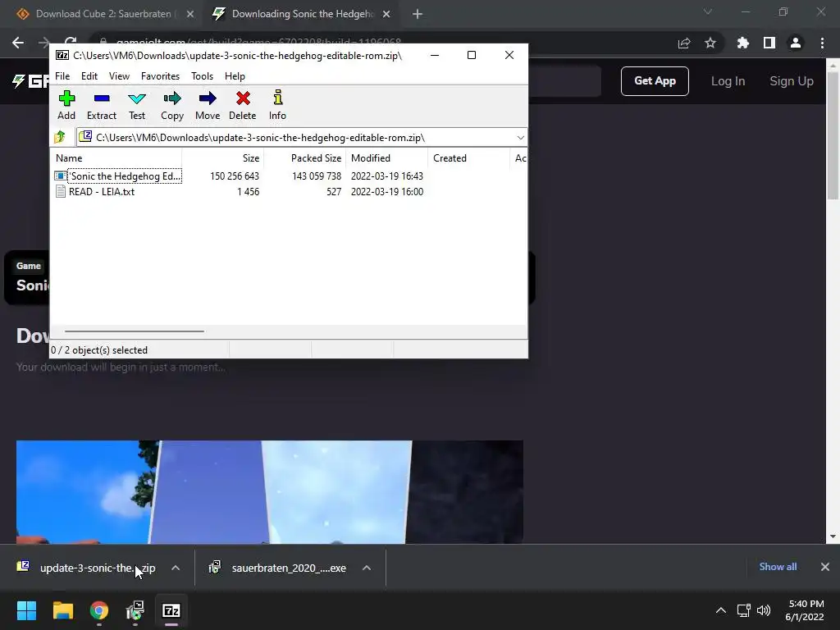The height and width of the screenshot is (630, 840).
Task: Switch to the Downloading Sonic the Hedgehog tab
Action: pyautogui.click(x=303, y=14)
